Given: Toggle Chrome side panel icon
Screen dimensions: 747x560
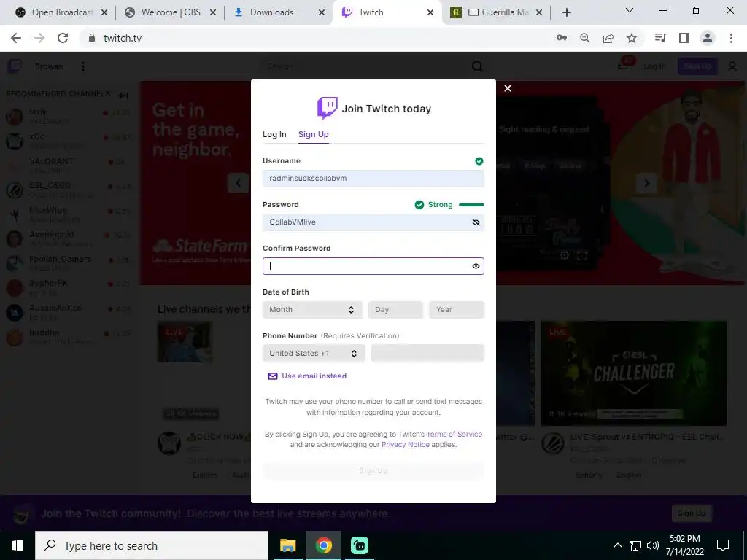Looking at the screenshot, I should 684,38.
